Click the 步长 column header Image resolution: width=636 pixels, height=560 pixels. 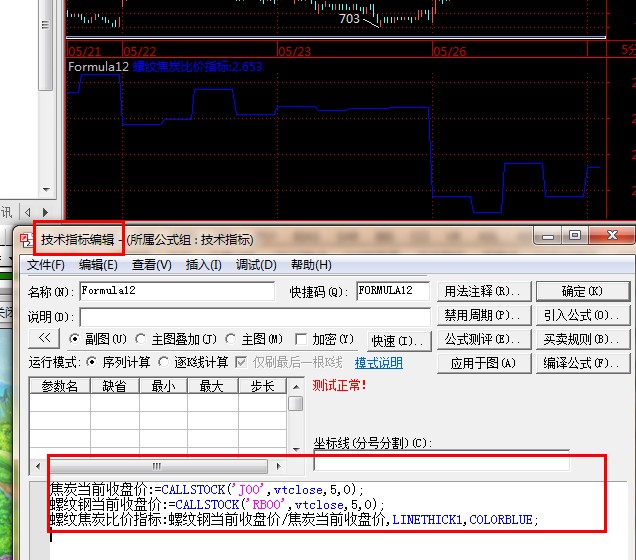pyautogui.click(x=262, y=386)
